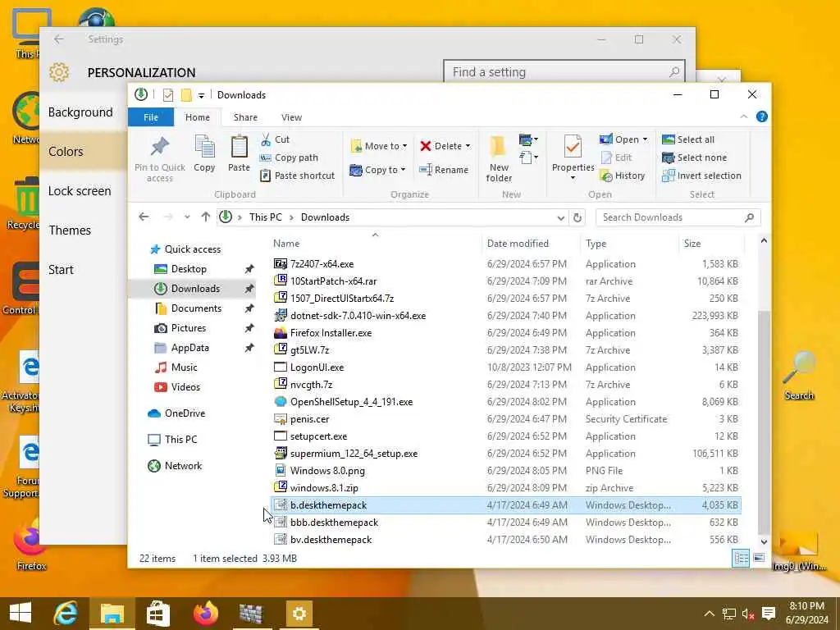The image size is (840, 630).
Task: Sort by Name column header
Action: 375,243
